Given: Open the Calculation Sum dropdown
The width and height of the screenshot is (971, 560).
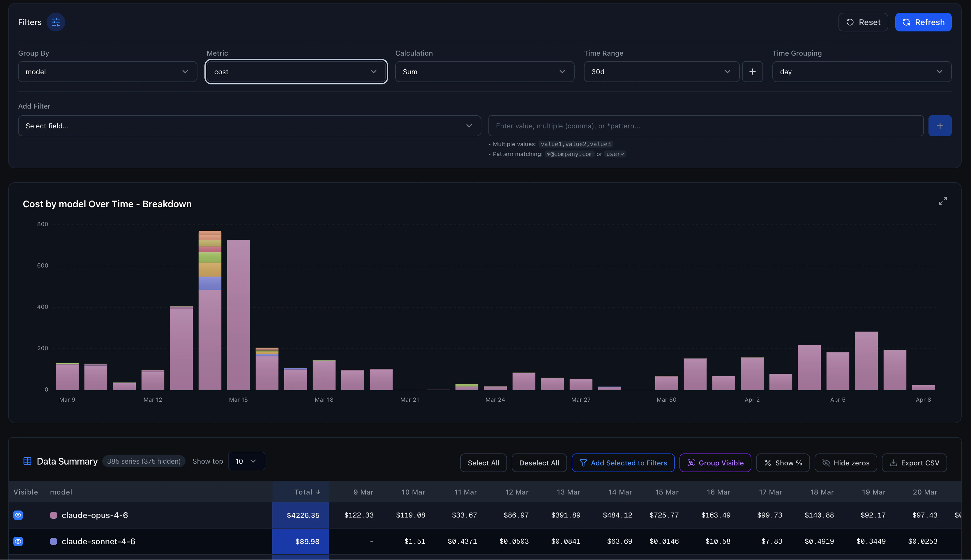Looking at the screenshot, I should 484,72.
